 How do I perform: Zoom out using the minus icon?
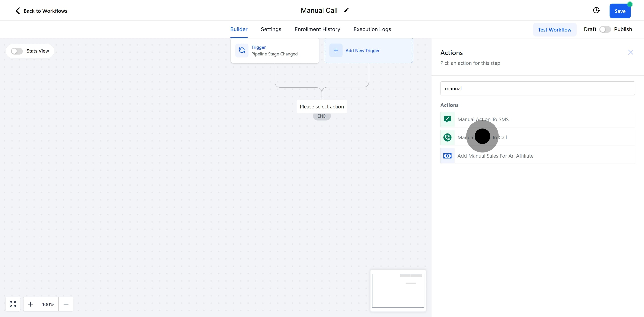point(66,304)
